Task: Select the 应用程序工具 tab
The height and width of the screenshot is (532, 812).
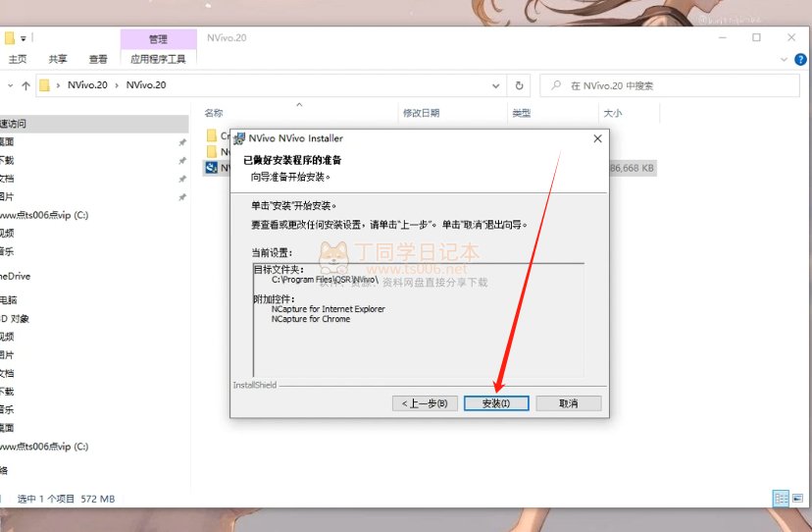Action: (157, 59)
